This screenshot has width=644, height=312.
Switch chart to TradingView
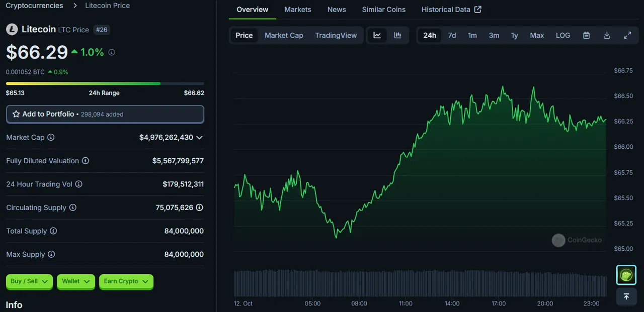[336, 35]
